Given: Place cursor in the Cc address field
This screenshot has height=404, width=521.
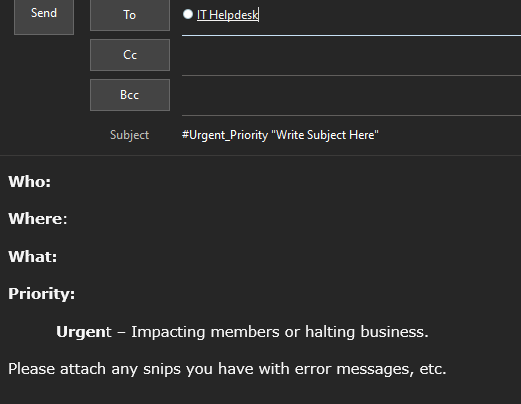Looking at the screenshot, I should click(351, 56).
